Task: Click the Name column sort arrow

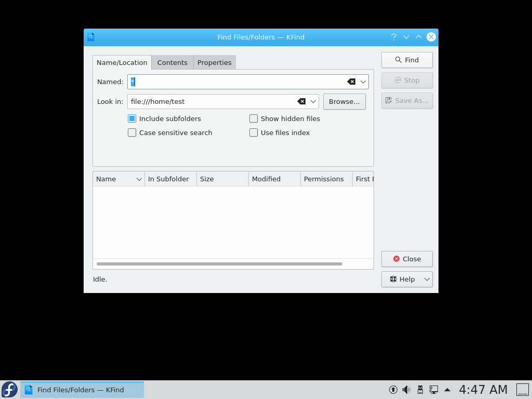Action: pos(139,179)
